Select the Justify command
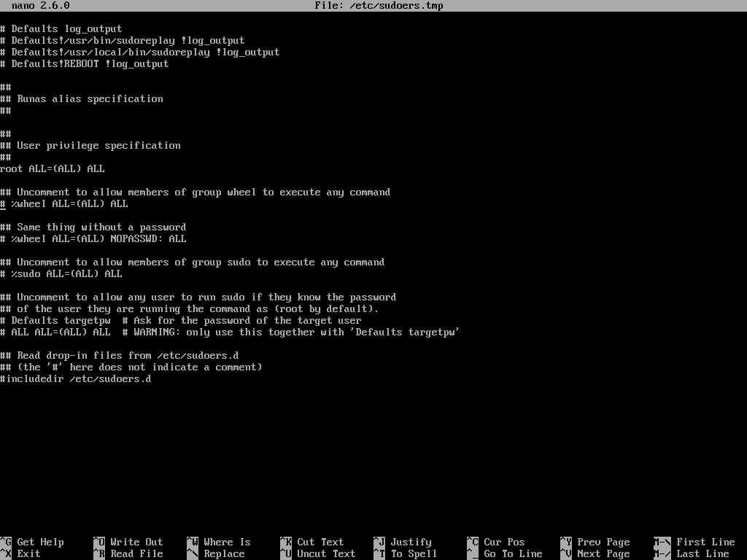The height and width of the screenshot is (560, 747). point(408,542)
